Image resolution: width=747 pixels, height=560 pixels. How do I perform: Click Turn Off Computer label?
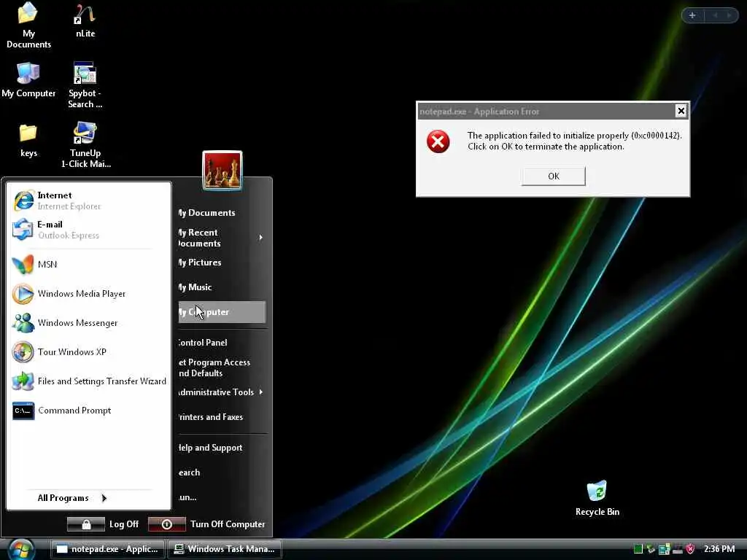[228, 524]
